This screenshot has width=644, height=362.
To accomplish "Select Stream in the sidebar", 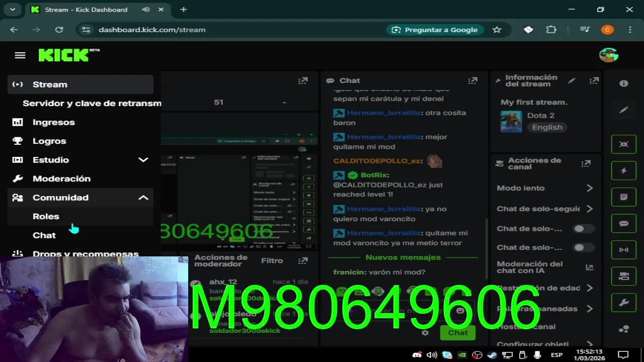I will click(80, 84).
